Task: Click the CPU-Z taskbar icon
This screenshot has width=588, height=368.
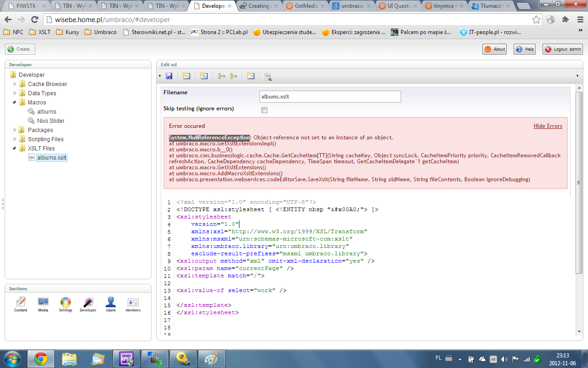Action: click(x=126, y=358)
